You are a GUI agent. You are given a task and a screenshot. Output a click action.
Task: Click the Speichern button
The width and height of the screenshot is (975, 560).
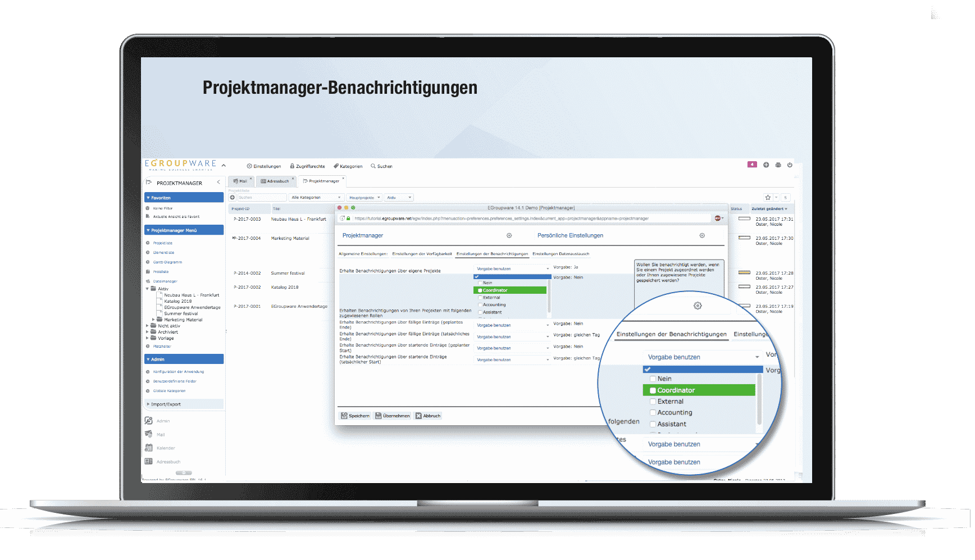[x=356, y=416]
